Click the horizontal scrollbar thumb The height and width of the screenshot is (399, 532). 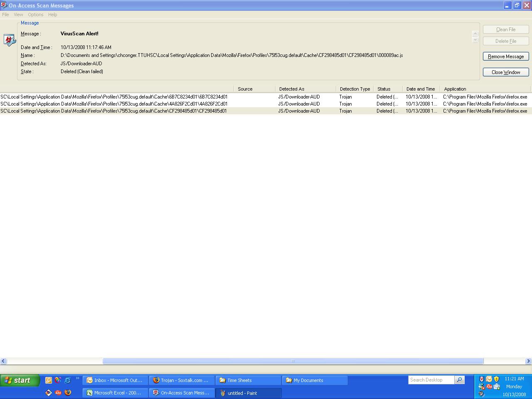click(x=293, y=361)
